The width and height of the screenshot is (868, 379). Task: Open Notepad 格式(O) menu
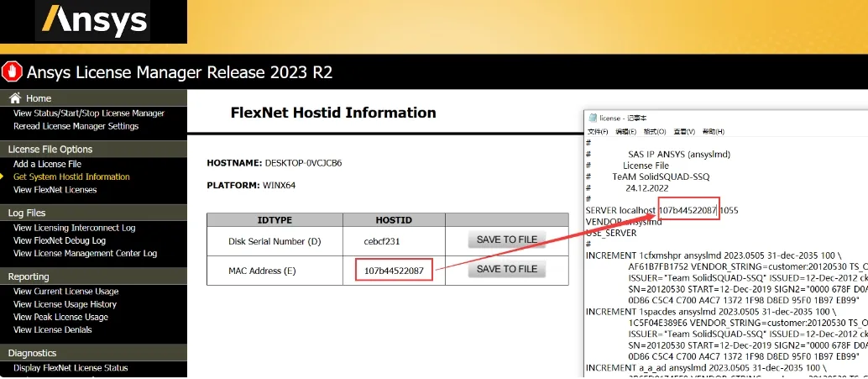click(654, 132)
